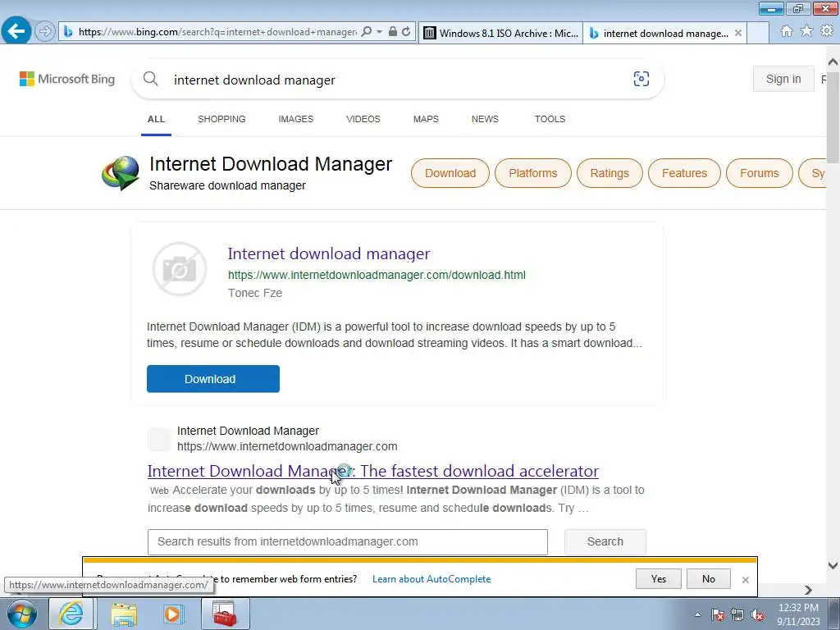This screenshot has width=840, height=630.
Task: Click into the Bing search box
Action: (396, 80)
